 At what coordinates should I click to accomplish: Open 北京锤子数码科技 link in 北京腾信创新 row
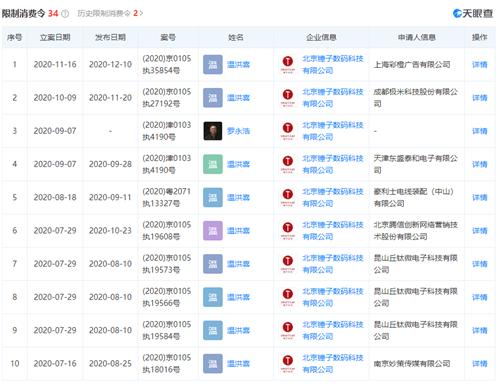coord(333,230)
